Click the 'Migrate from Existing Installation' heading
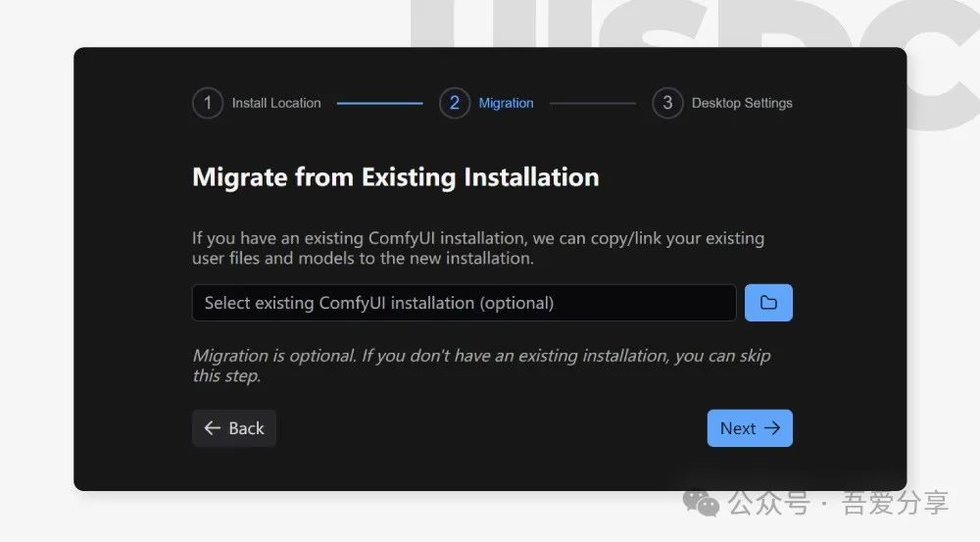 (396, 177)
